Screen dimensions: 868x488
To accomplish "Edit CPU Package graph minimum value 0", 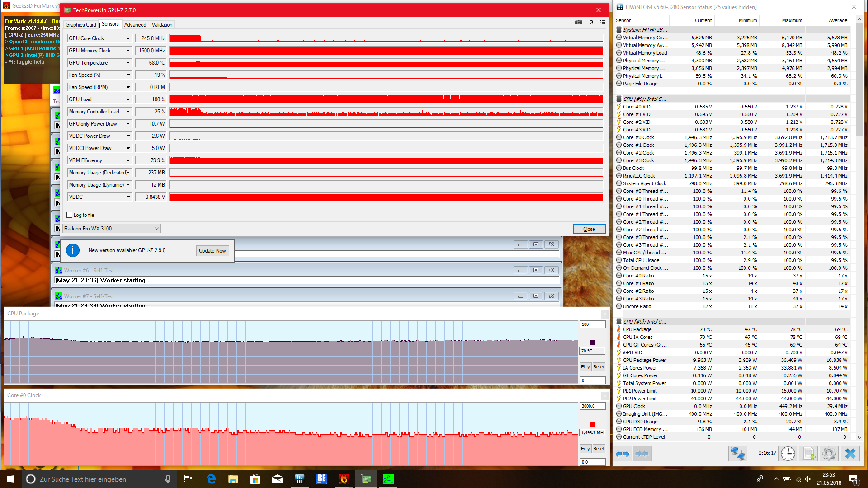I will pyautogui.click(x=593, y=380).
